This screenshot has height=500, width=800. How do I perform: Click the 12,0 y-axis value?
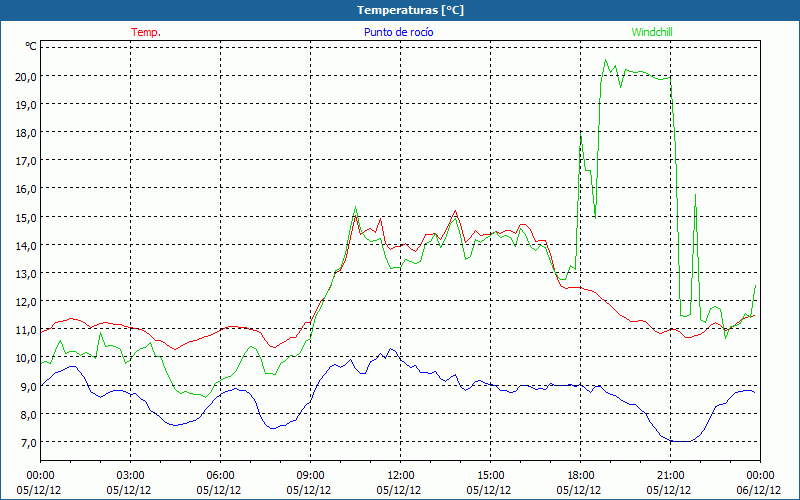click(27, 302)
